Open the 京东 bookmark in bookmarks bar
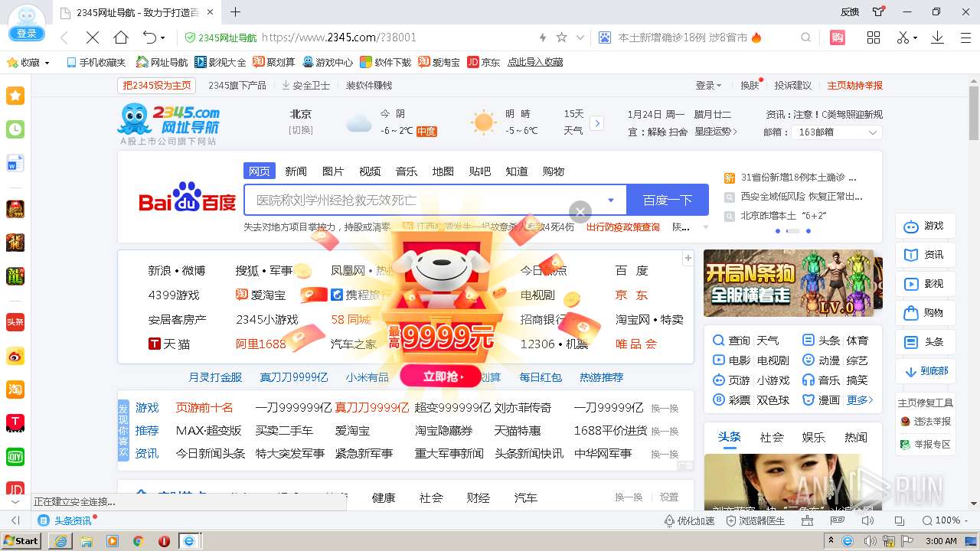Screen dimensions: 980x551 pyautogui.click(x=484, y=63)
